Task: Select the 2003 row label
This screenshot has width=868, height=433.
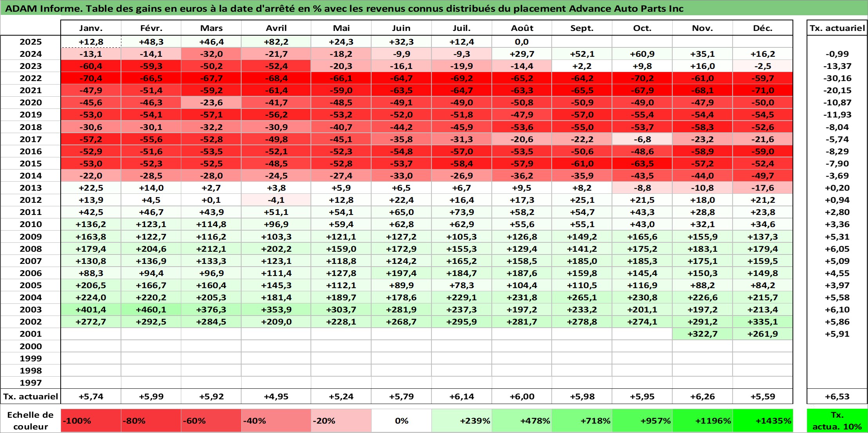Action: [31, 309]
